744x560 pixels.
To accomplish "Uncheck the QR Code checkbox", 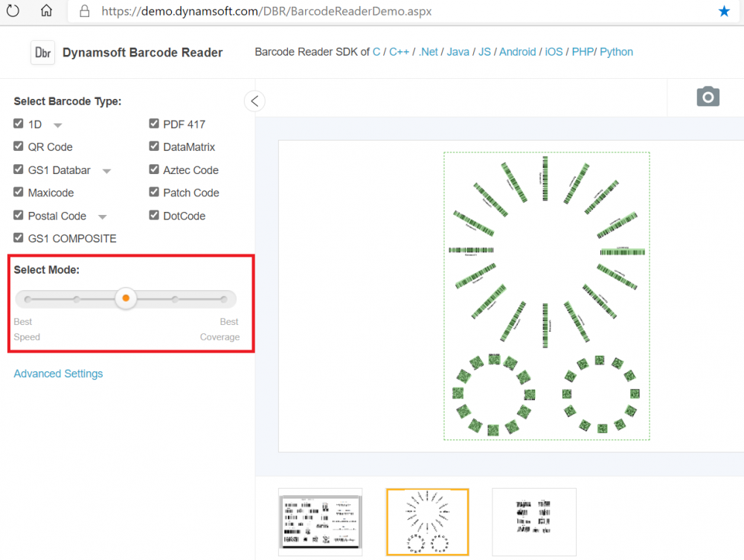I will point(19,147).
